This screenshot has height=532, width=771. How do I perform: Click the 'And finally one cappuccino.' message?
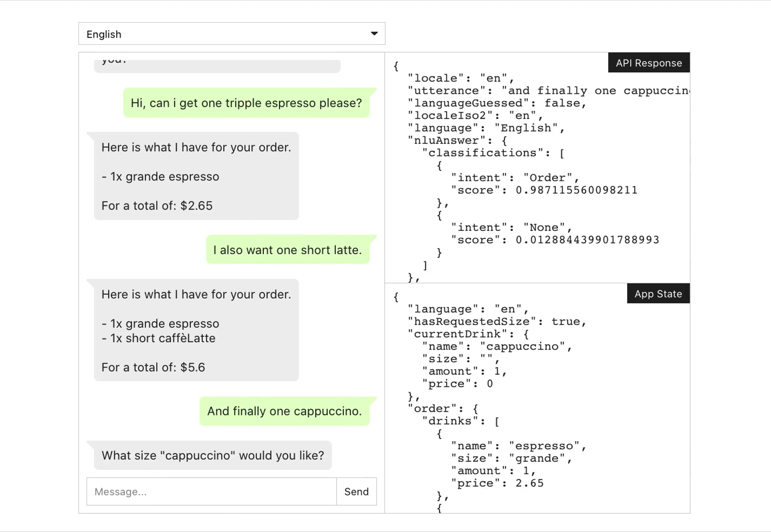(x=285, y=411)
